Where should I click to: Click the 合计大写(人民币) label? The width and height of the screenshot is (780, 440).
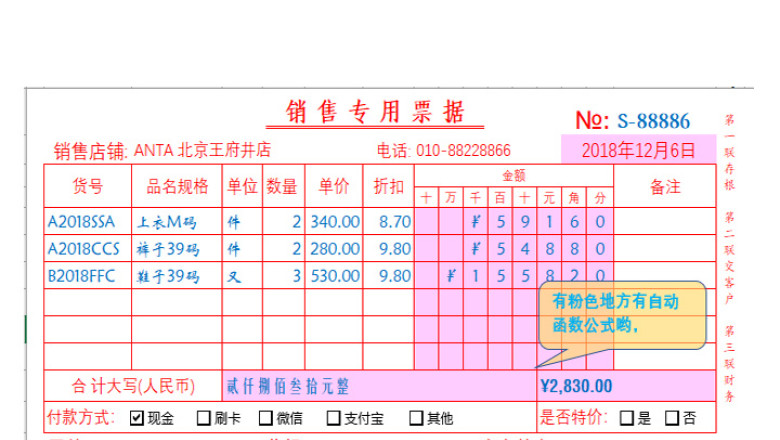[133, 386]
